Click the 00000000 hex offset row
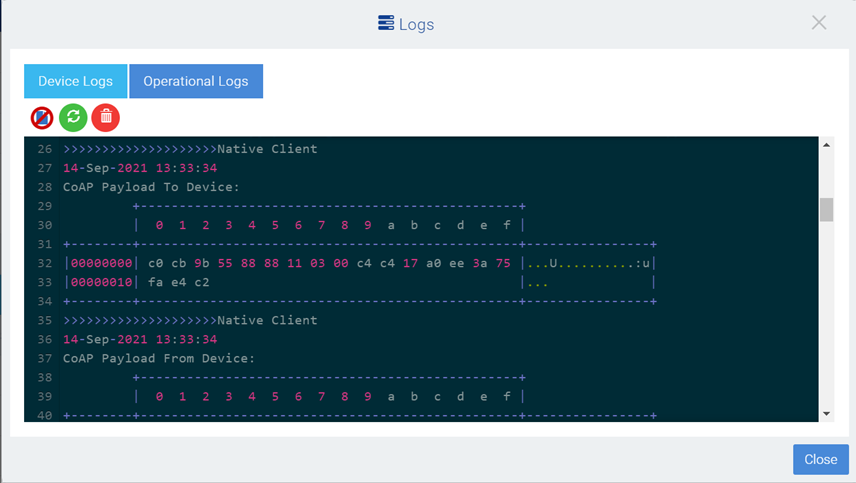This screenshot has width=856, height=483. point(101,263)
